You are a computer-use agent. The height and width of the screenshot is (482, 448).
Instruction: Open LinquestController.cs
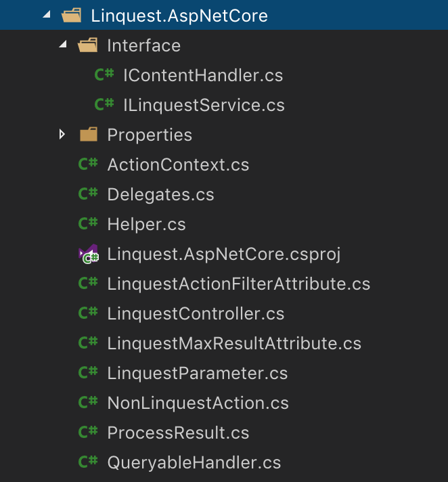(196, 313)
